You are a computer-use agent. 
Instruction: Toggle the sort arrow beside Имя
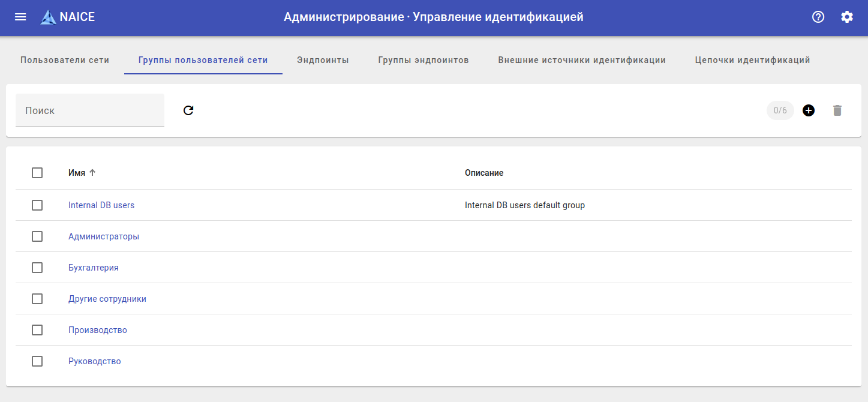click(x=92, y=173)
